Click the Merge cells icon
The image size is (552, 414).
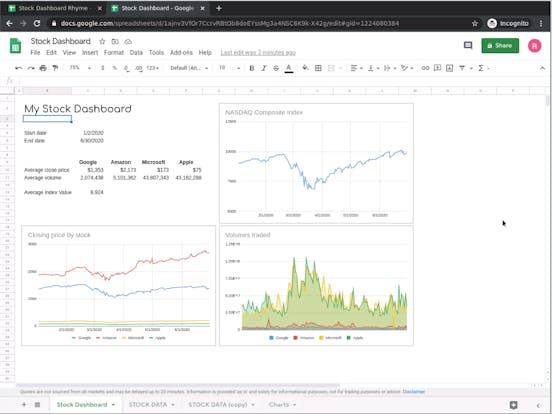[331, 68]
